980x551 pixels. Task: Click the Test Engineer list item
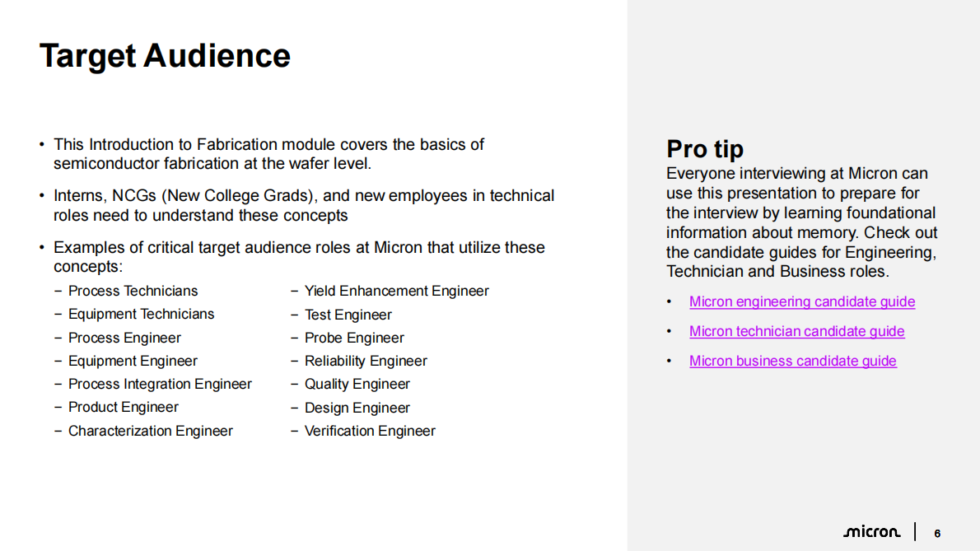click(x=348, y=315)
